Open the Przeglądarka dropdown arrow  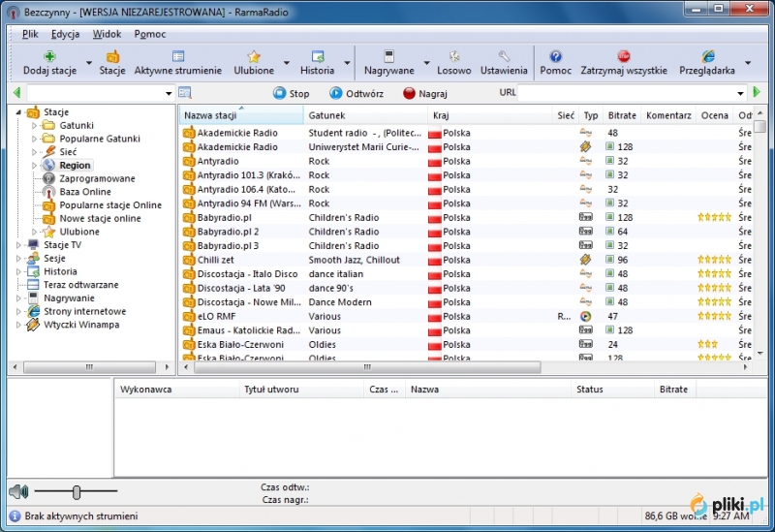[x=748, y=63]
